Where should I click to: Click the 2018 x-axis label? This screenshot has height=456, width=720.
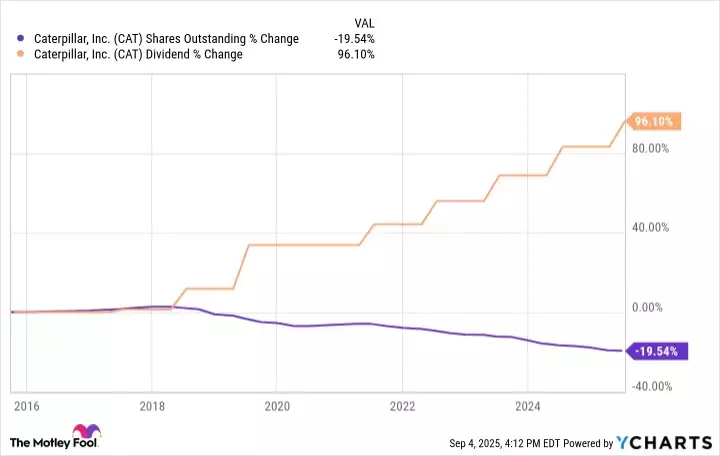click(x=151, y=407)
